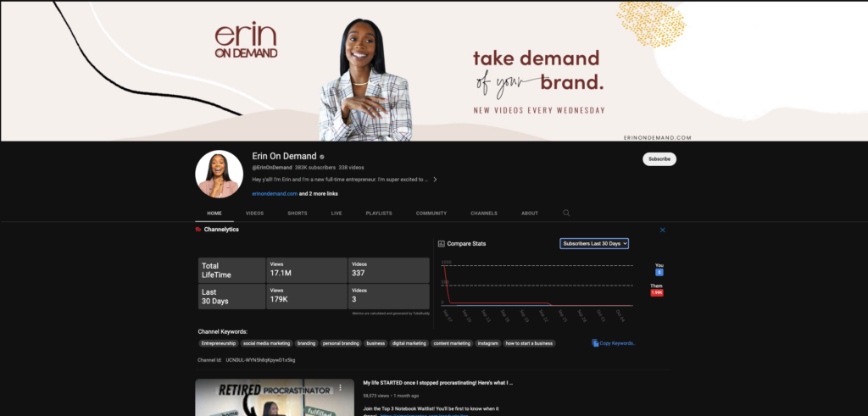
Task: Click 'and 2 more links'
Action: [x=319, y=194]
